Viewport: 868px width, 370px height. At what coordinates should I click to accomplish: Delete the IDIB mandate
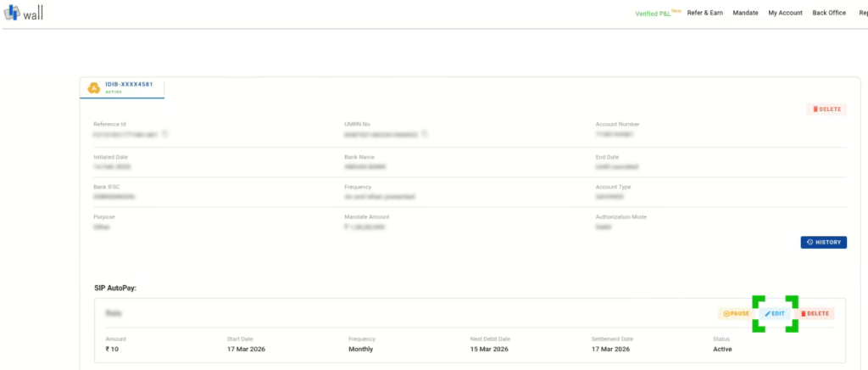click(826, 109)
